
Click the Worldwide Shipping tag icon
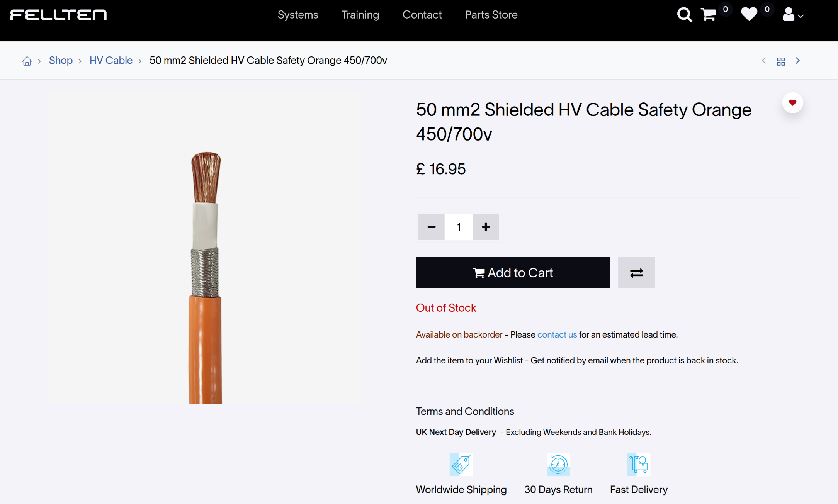click(x=461, y=464)
